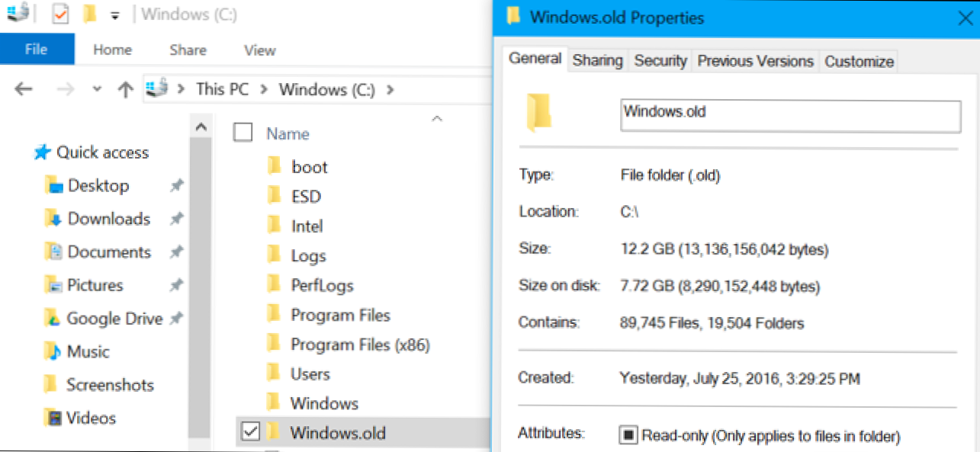The image size is (980, 452).
Task: Click the pin icon next to Downloads
Action: click(x=176, y=219)
